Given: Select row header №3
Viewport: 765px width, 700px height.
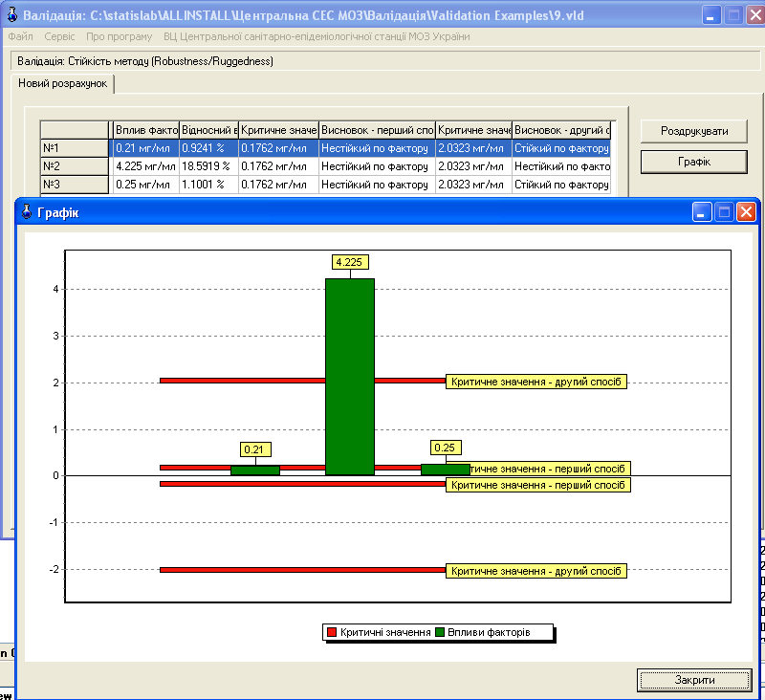Looking at the screenshot, I should 75,185.
